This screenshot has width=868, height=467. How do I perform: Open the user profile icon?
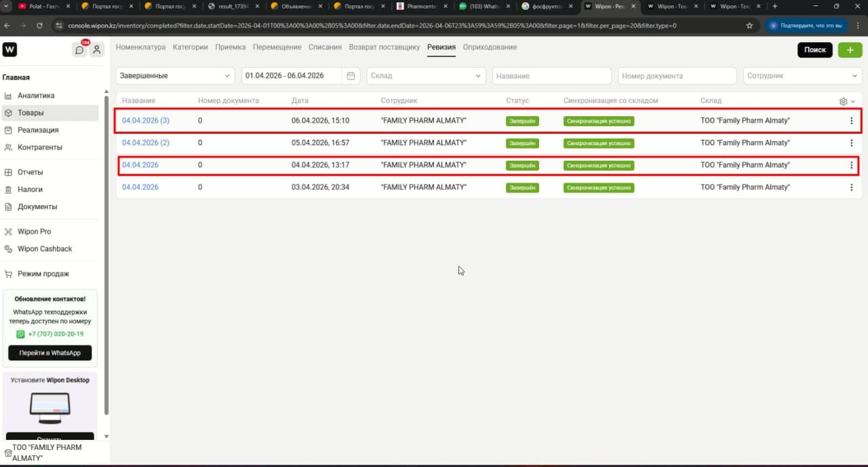pos(97,50)
